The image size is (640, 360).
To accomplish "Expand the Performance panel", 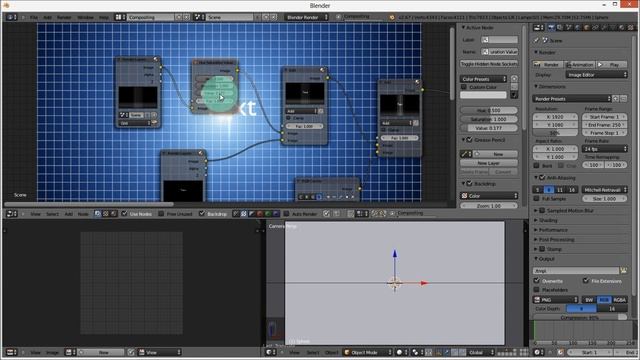I will (537, 230).
